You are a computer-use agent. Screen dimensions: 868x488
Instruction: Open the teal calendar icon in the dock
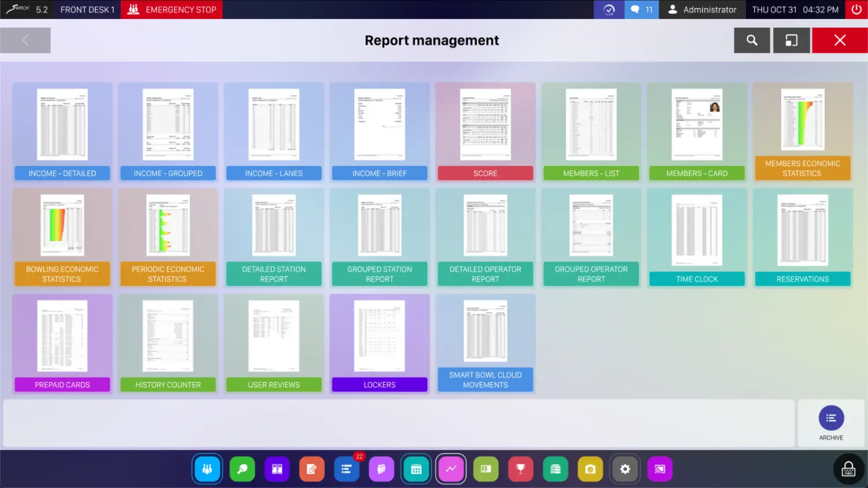pyautogui.click(x=416, y=469)
